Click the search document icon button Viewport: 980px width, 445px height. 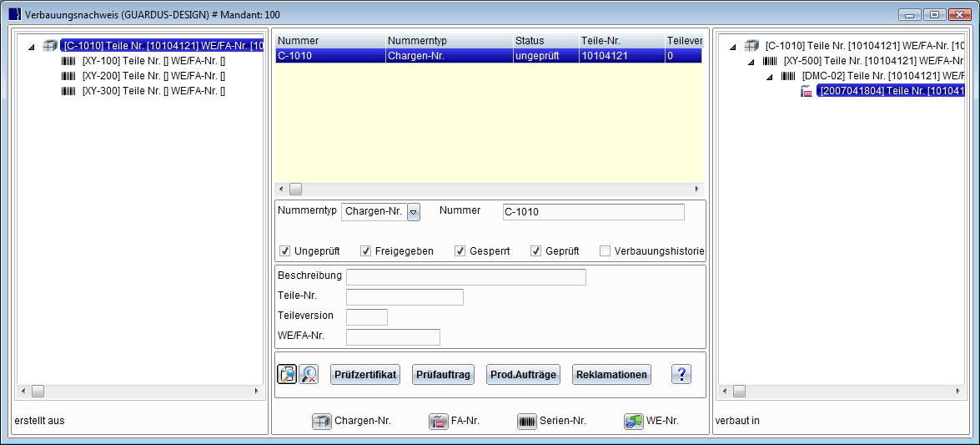[x=287, y=375]
